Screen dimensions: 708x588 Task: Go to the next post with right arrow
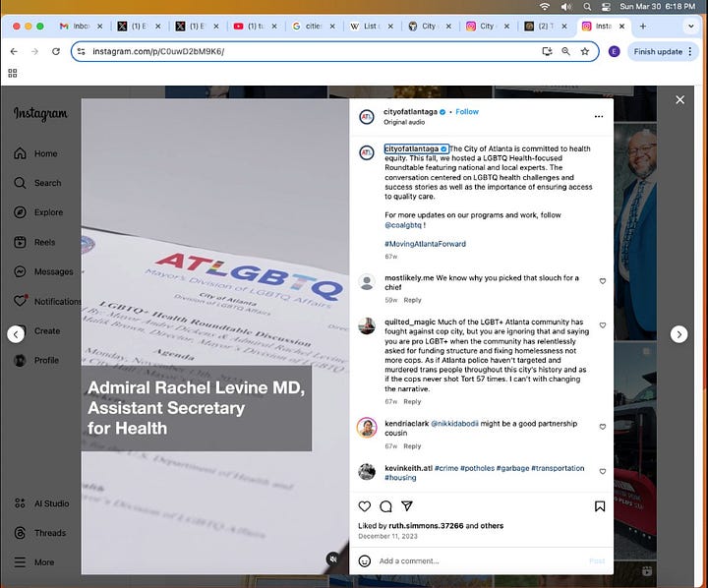678,334
